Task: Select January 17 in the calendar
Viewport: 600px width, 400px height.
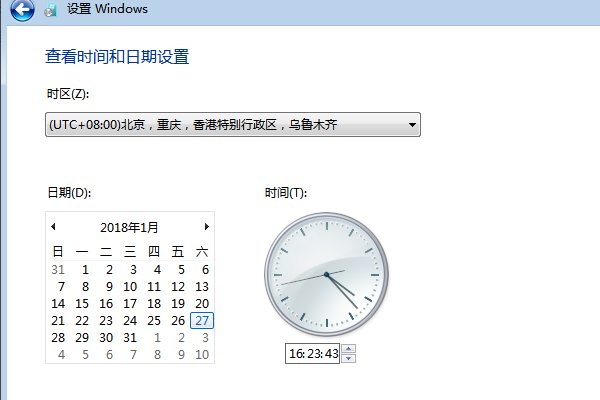Action: tap(130, 304)
